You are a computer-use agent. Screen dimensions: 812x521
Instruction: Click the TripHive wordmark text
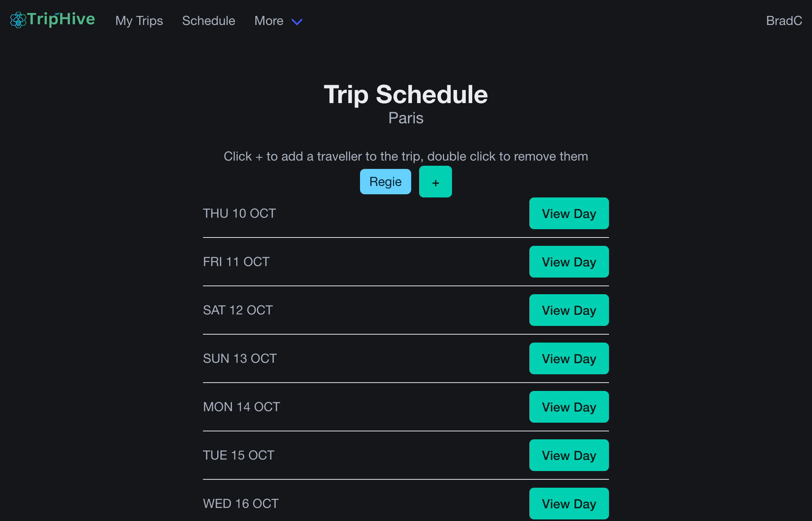pyautogui.click(x=61, y=19)
